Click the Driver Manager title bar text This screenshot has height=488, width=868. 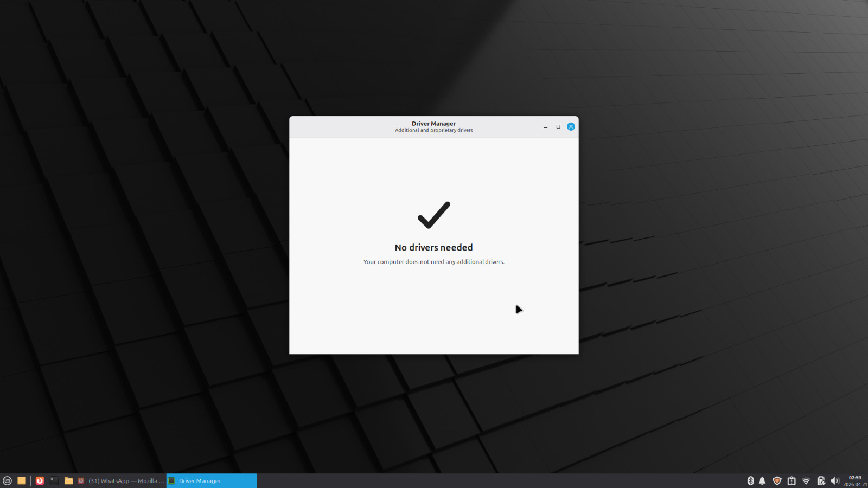coord(433,124)
